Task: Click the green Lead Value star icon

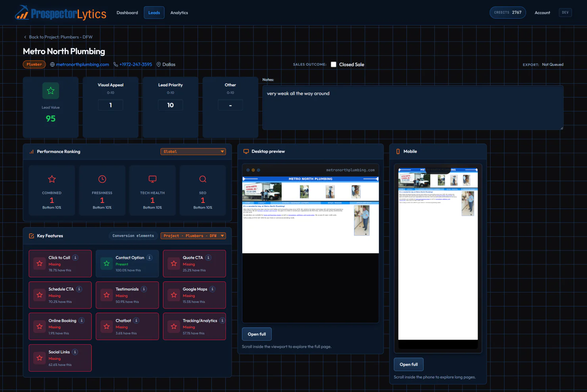Action: tap(51, 91)
